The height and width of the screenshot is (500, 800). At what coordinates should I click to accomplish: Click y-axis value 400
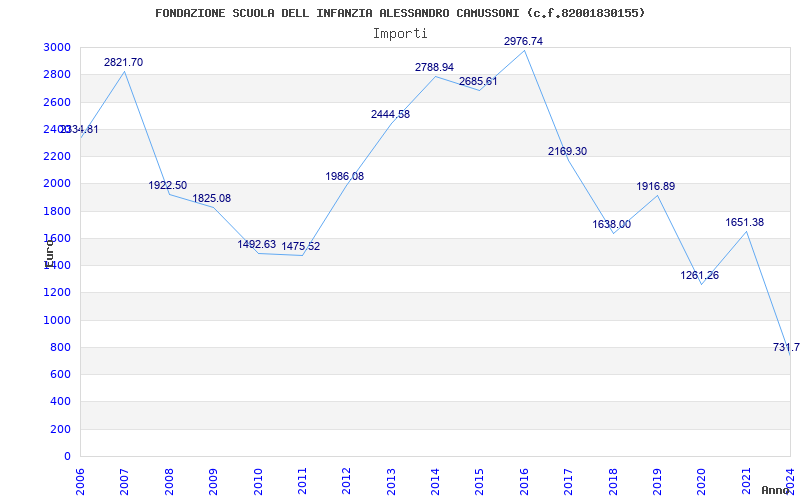click(x=60, y=402)
